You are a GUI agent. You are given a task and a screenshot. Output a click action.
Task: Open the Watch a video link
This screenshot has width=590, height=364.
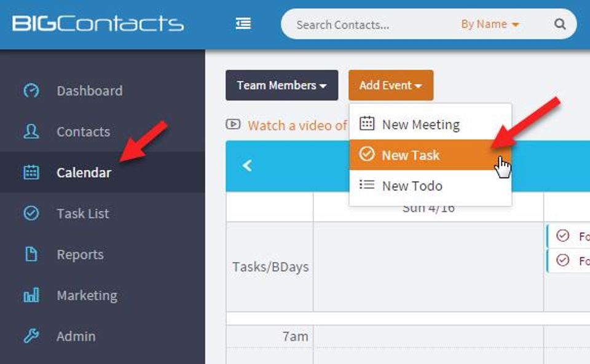coord(297,126)
